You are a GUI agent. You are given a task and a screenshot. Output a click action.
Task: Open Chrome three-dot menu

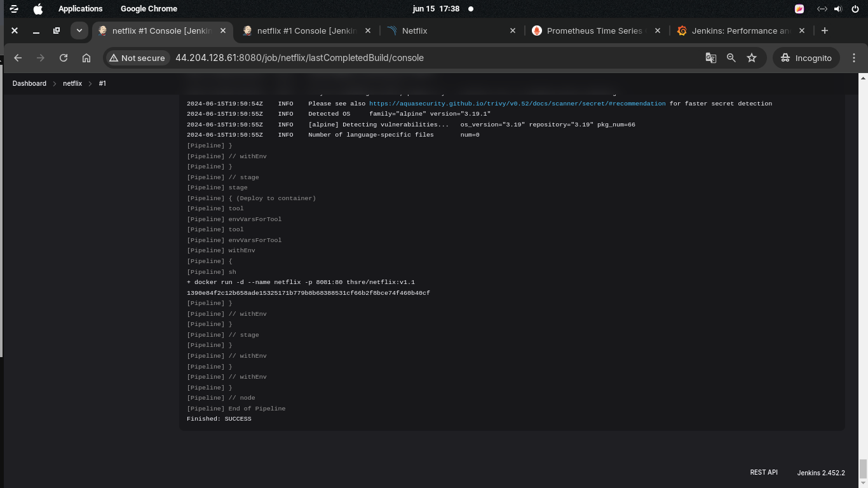[854, 58]
